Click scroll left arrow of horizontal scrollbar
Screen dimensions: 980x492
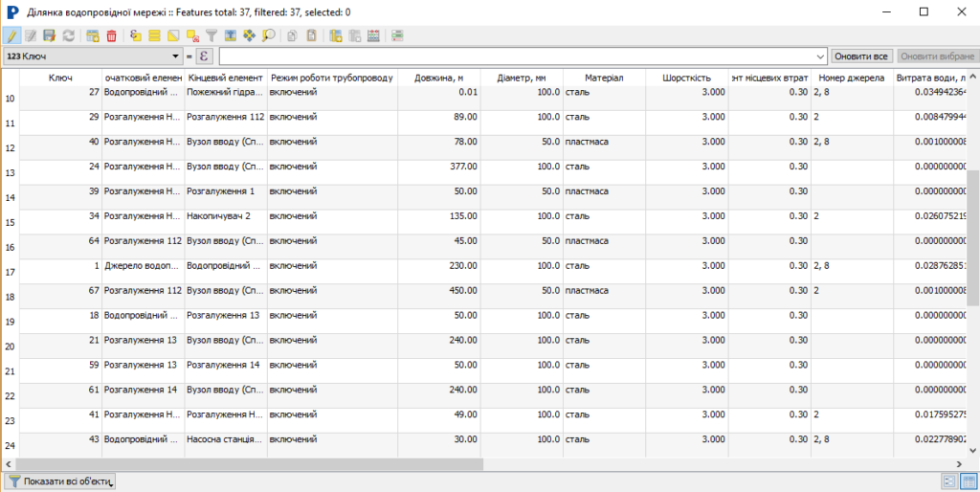point(8,464)
